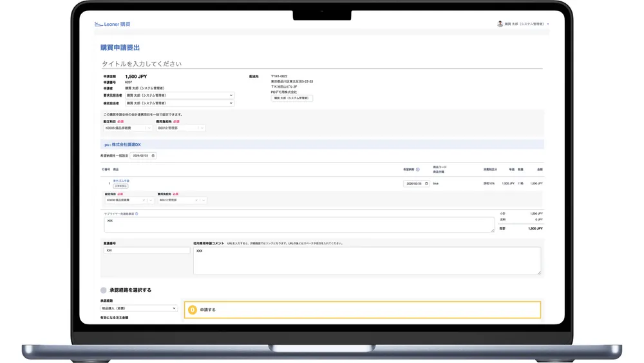Click the user avatar in the header
This screenshot has width=644, height=363.
[500, 24]
